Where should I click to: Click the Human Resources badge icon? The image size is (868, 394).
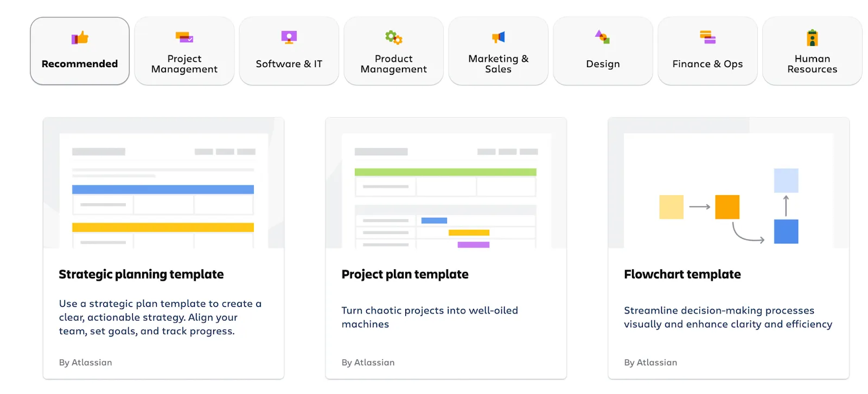click(812, 38)
